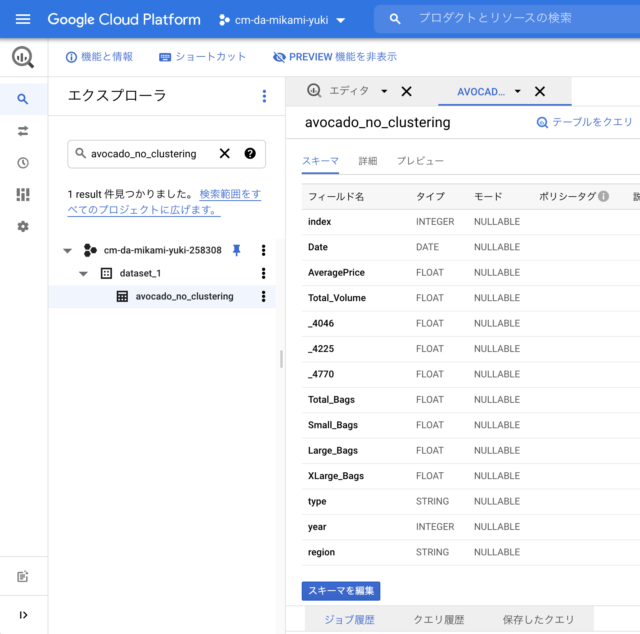Open Explorer panel three-dot menu

click(264, 96)
